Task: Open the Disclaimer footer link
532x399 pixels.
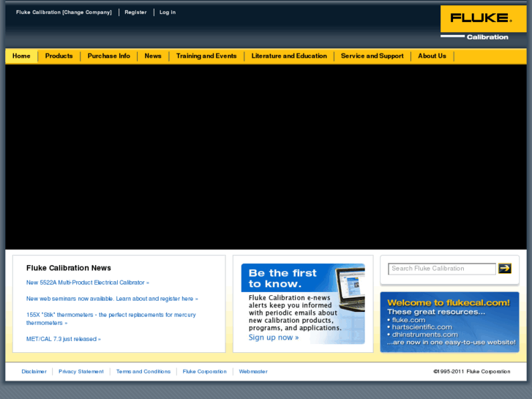Action: pos(34,371)
